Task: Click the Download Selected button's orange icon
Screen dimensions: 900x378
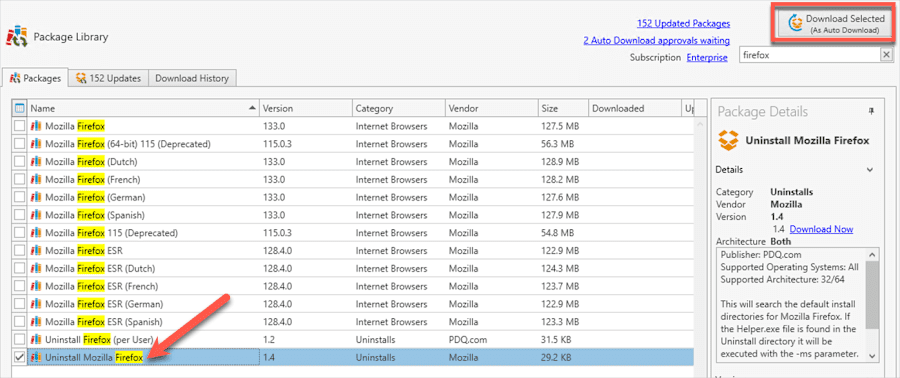Action: click(x=796, y=24)
